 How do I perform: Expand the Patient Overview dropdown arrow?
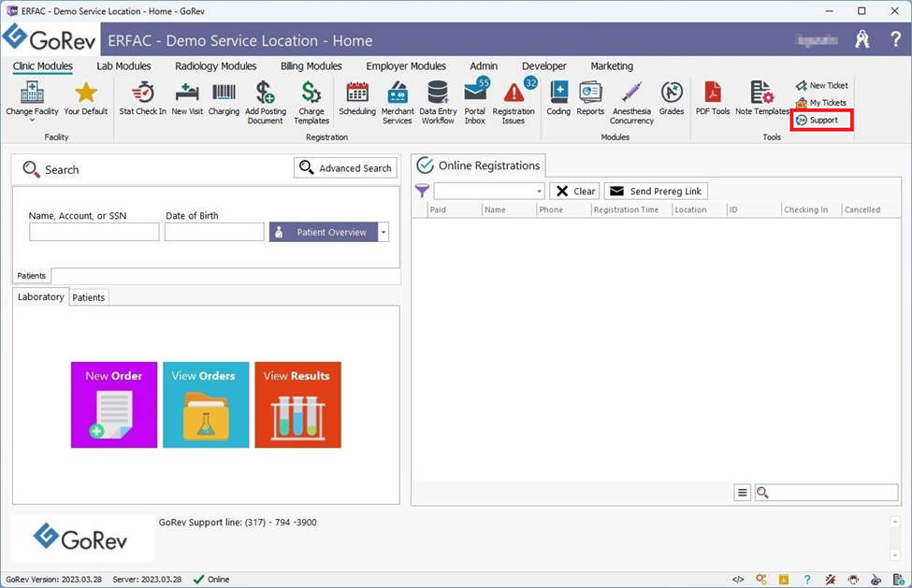tap(384, 232)
